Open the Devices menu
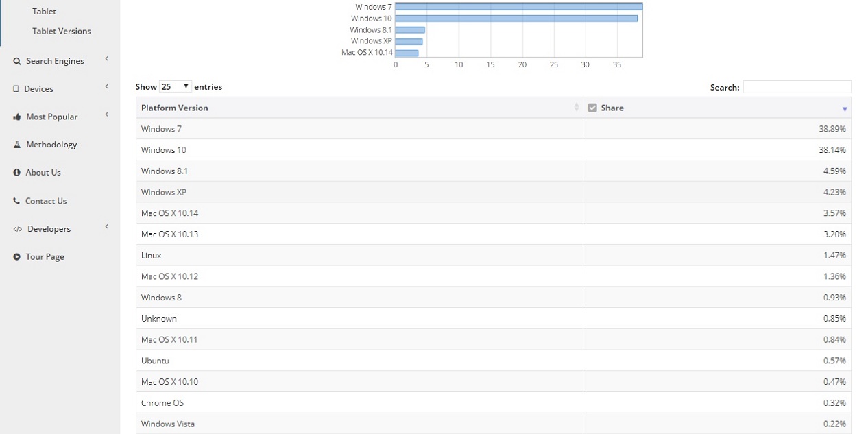Screen dimensions: 868x434 [x=38, y=89]
